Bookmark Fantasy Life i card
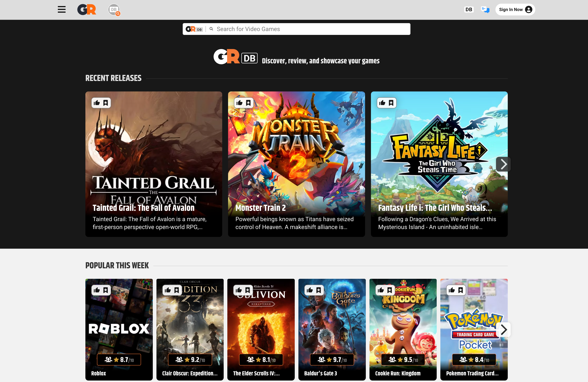 click(391, 103)
